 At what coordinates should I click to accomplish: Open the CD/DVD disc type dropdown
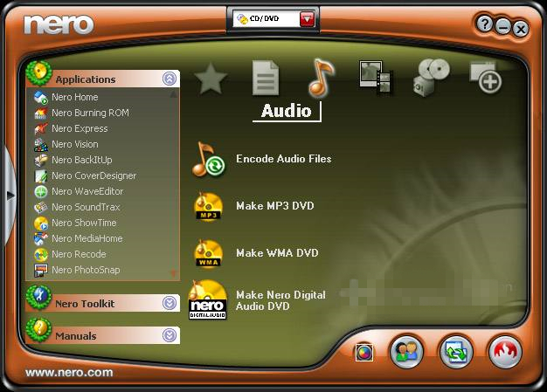[307, 19]
